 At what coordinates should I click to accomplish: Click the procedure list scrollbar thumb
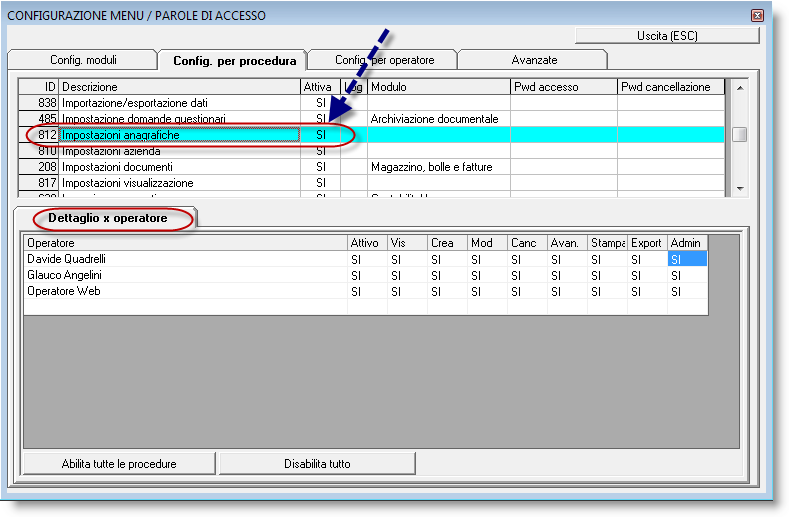740,134
